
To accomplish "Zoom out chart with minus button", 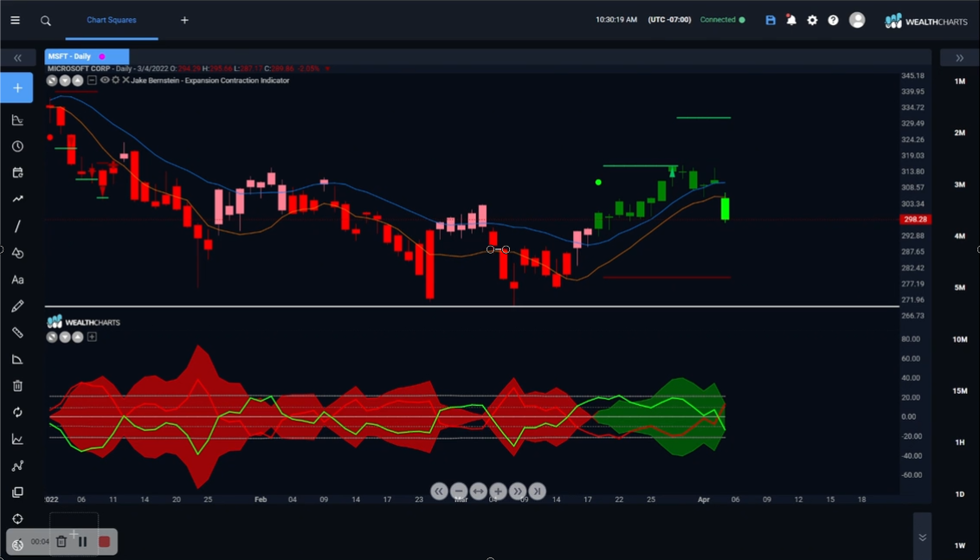I will click(459, 492).
